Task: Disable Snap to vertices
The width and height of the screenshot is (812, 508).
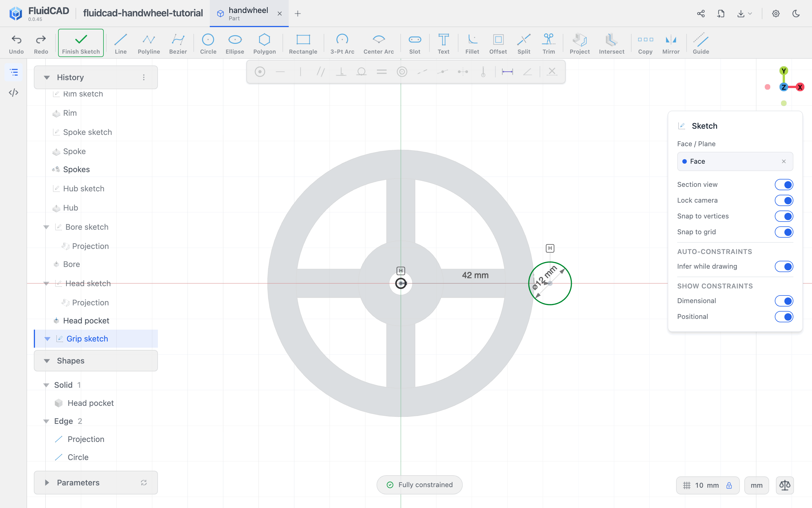Action: (x=784, y=216)
